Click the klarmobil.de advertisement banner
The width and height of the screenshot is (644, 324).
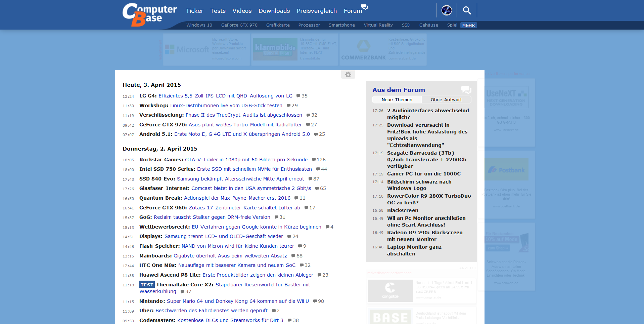pos(294,49)
